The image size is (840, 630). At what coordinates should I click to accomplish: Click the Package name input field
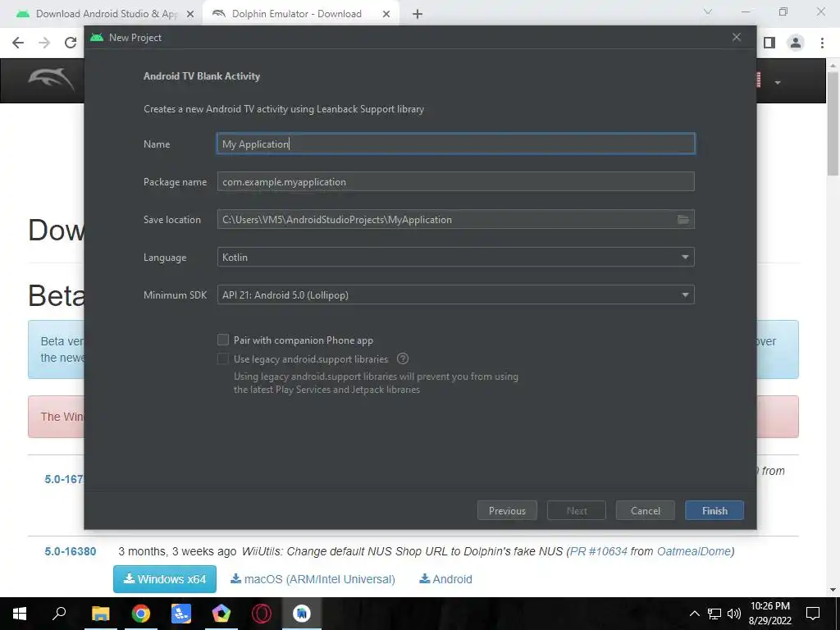click(456, 181)
